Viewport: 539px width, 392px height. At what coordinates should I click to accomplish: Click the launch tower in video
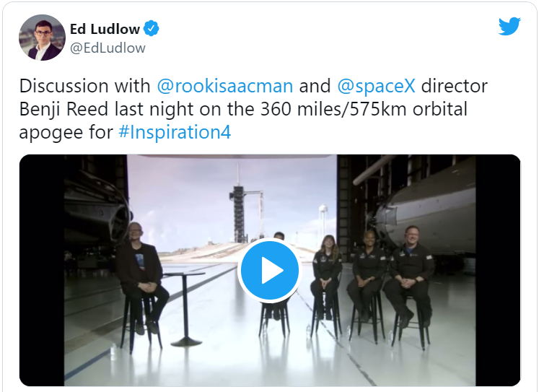tap(239, 210)
